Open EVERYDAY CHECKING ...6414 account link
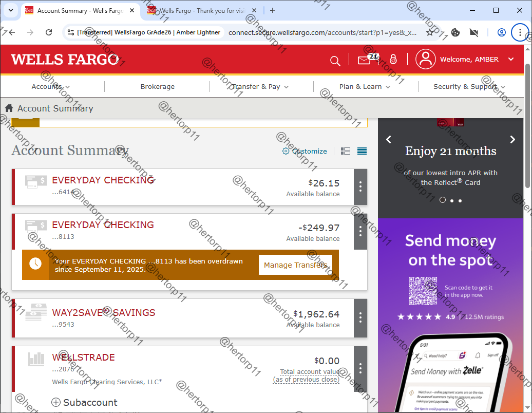The width and height of the screenshot is (532, 413). pos(103,180)
